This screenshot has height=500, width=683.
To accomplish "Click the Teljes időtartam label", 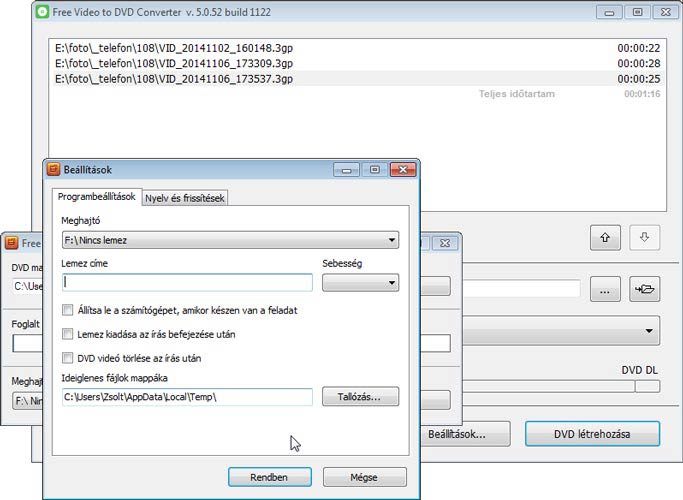I will (517, 94).
